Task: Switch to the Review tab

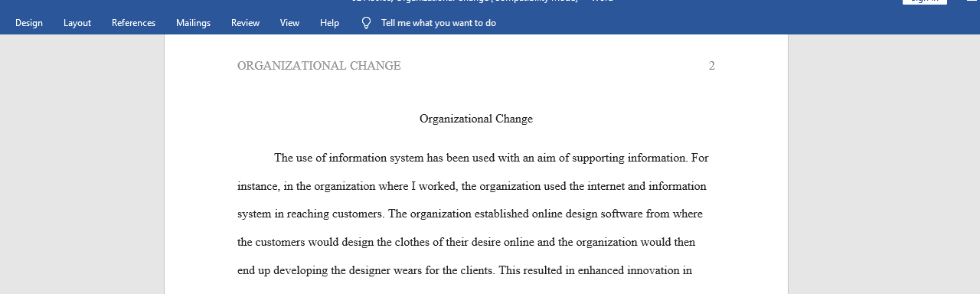Action: [245, 23]
